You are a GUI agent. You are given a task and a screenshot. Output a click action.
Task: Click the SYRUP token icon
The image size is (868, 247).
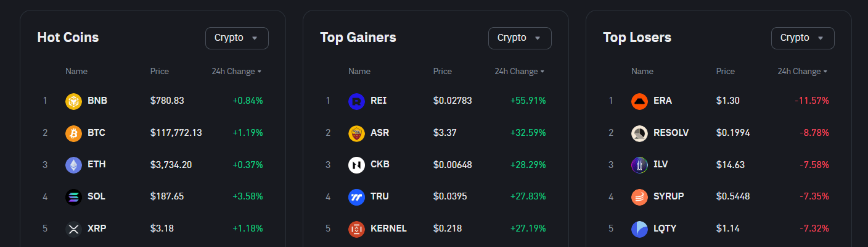coord(639,197)
